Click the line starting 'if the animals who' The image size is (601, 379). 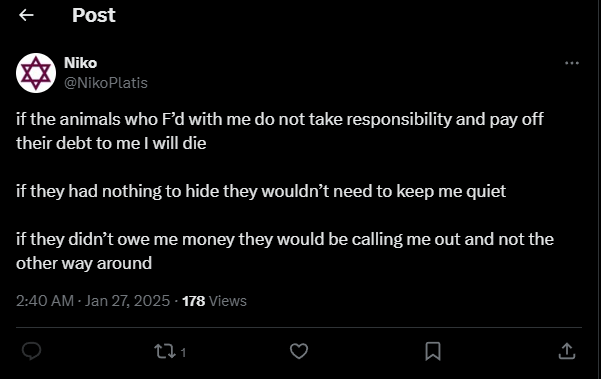point(280,119)
